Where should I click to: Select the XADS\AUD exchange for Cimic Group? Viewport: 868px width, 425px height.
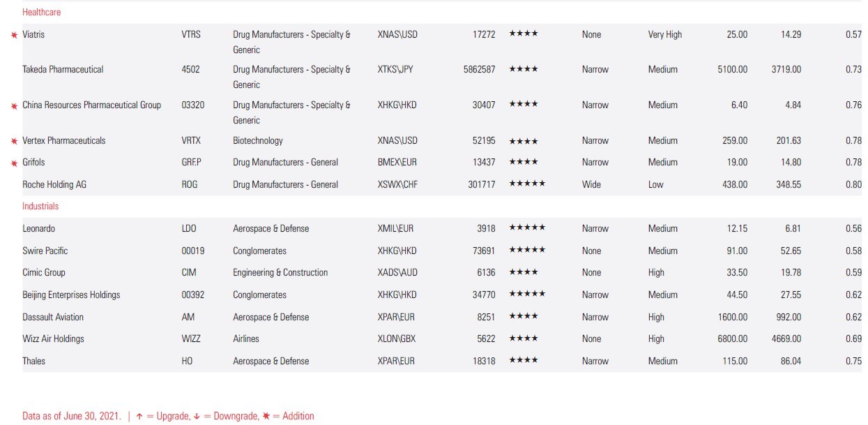[397, 273]
